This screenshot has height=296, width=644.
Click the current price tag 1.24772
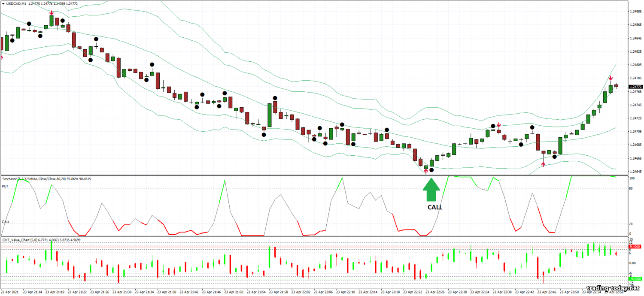[x=635, y=87]
